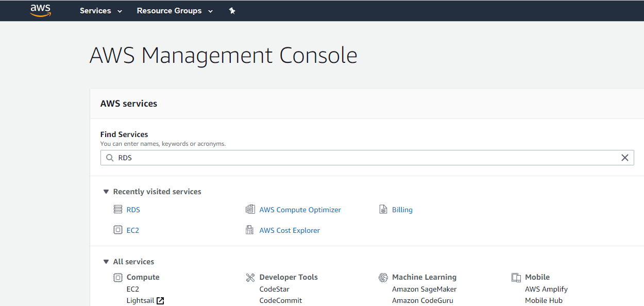Click the search magnifier icon
Viewport: 644px width, 306px height.
pyautogui.click(x=110, y=158)
